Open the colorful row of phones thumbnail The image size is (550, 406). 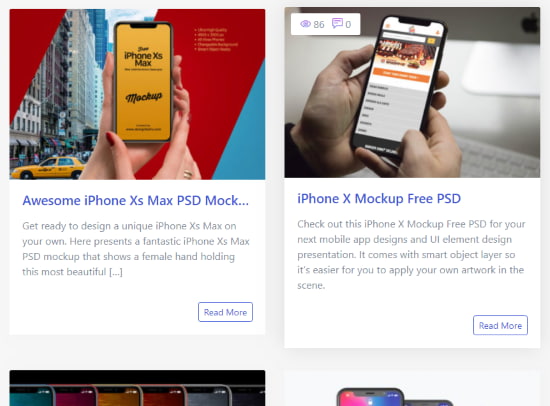click(x=137, y=388)
